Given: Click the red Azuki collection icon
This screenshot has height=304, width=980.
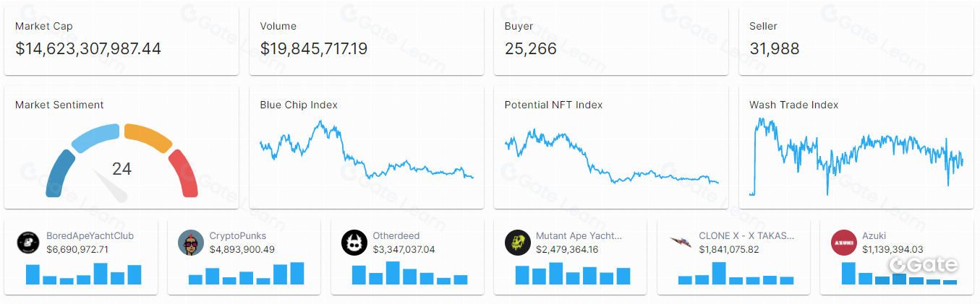Looking at the screenshot, I should click(x=844, y=243).
